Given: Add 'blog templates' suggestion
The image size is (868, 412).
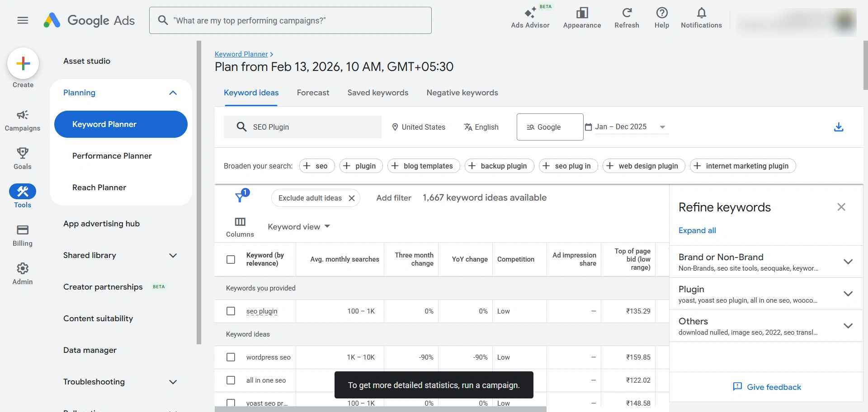Looking at the screenshot, I should point(424,166).
